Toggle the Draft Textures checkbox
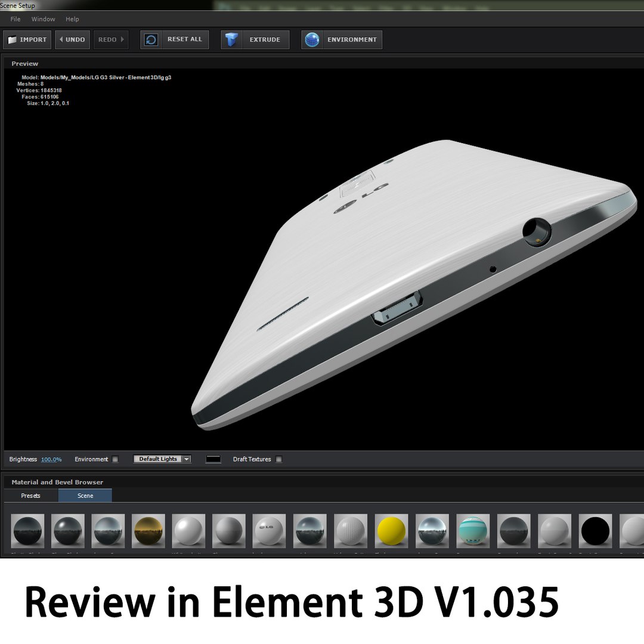 pos(279,459)
